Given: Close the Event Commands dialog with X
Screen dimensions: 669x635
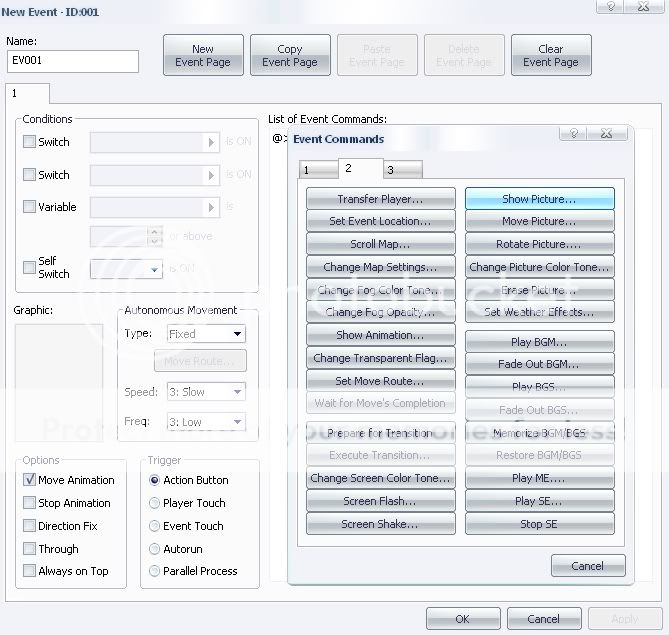Looking at the screenshot, I should tap(607, 132).
